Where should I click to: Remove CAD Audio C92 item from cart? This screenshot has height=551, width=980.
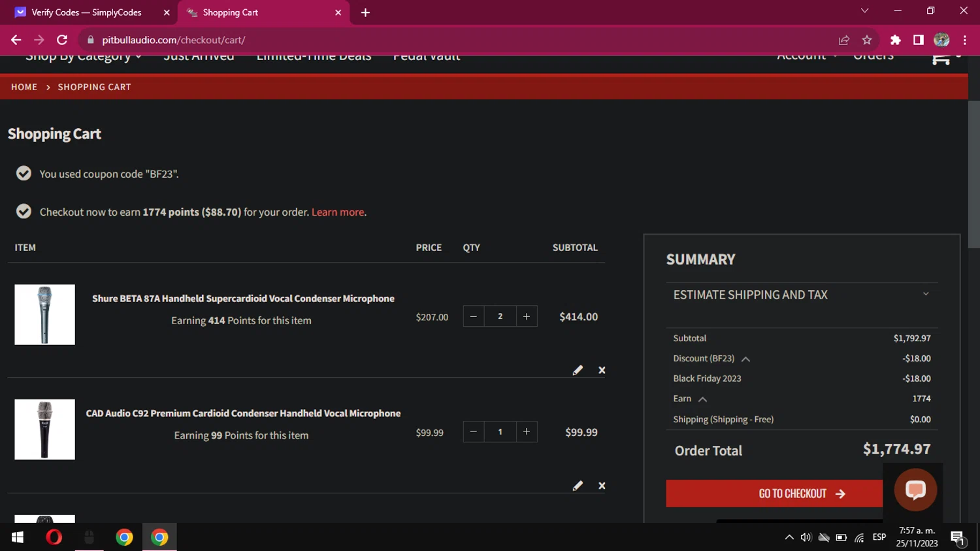[x=602, y=486]
